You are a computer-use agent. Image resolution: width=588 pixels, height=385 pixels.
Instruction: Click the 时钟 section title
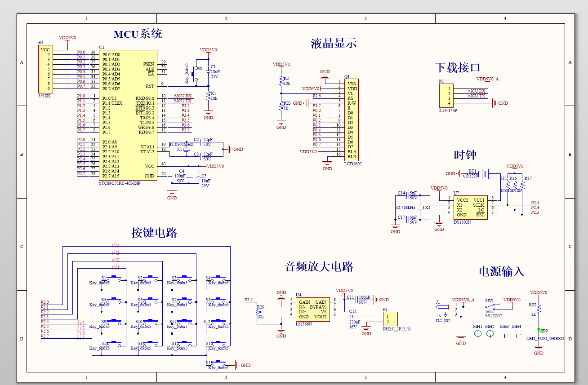[465, 155]
